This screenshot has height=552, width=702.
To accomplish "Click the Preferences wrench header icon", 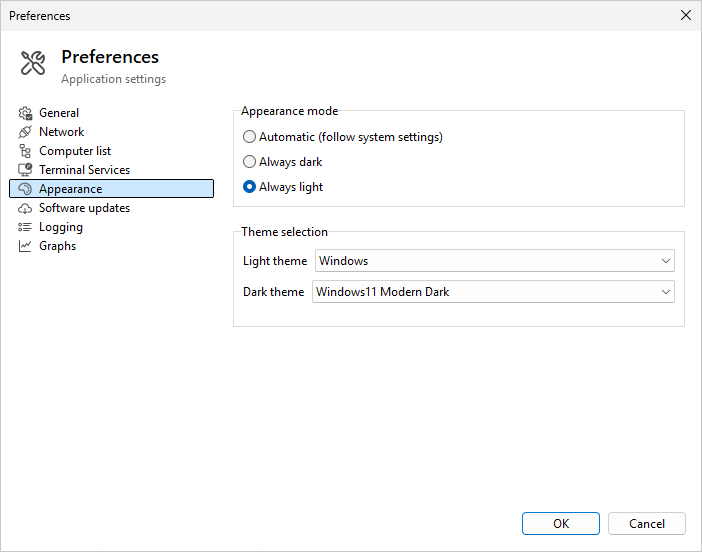I will pos(33,63).
